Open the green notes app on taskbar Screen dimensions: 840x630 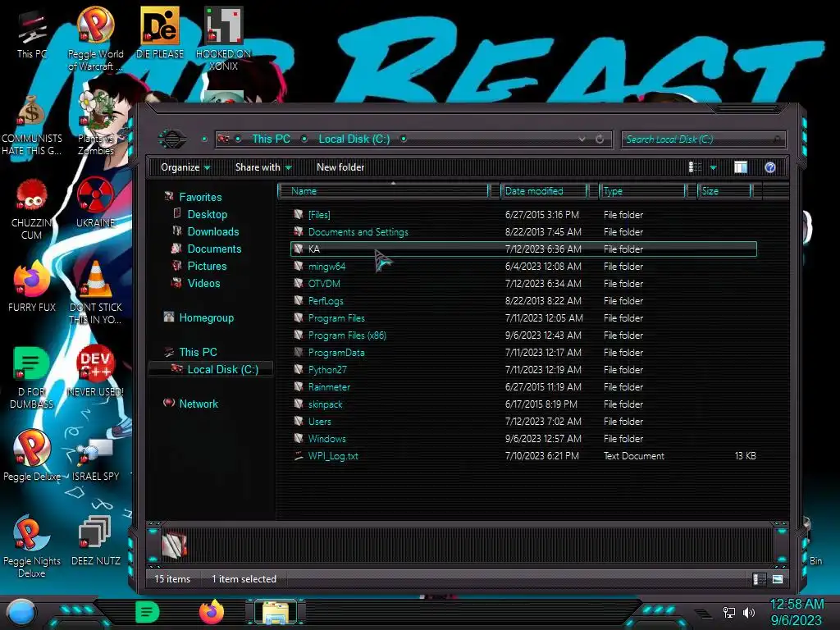click(148, 612)
